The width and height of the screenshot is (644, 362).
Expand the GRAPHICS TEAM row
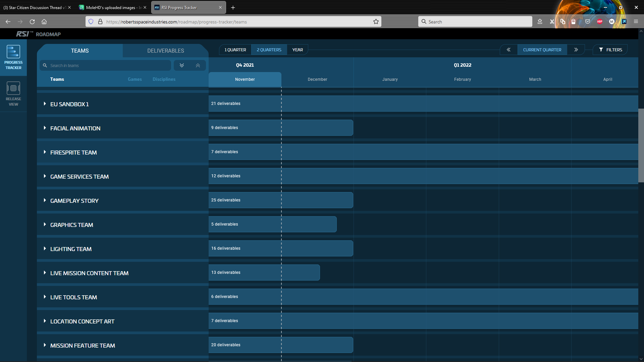[x=45, y=225]
